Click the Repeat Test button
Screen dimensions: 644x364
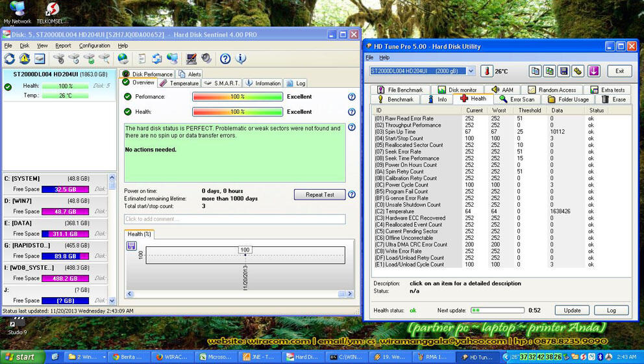[x=320, y=194]
